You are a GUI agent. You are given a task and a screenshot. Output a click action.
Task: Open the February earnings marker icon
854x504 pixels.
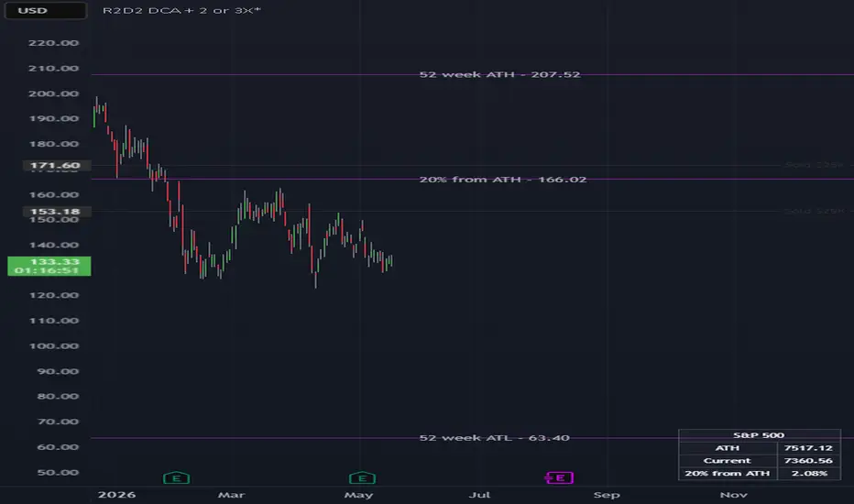177,477
